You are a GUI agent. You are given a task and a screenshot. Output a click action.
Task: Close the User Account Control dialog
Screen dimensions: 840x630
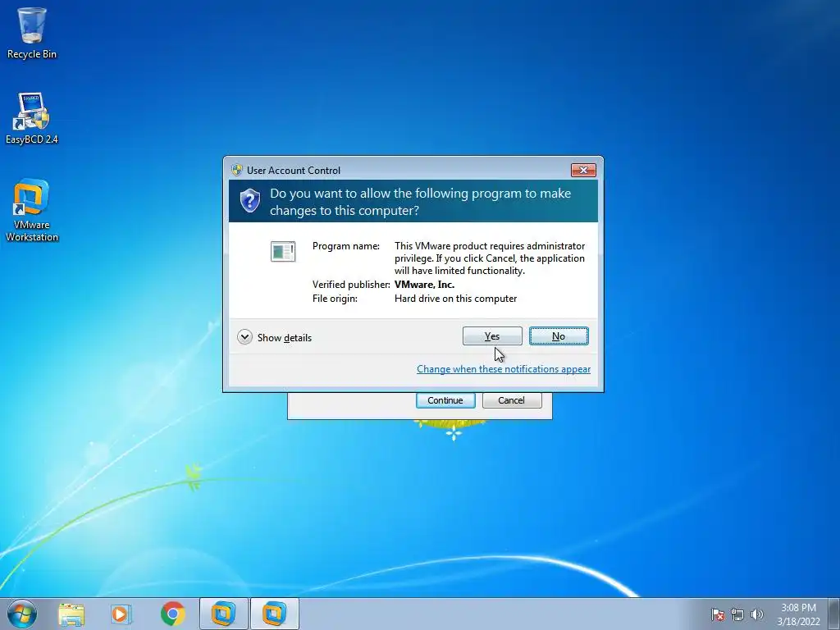(x=583, y=170)
